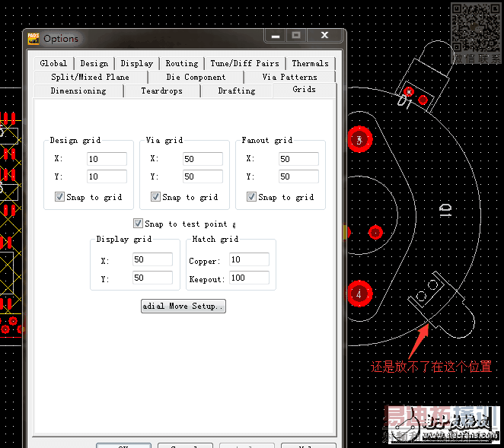Click the QR code image at top right
504x448 pixels.
pos(474,27)
